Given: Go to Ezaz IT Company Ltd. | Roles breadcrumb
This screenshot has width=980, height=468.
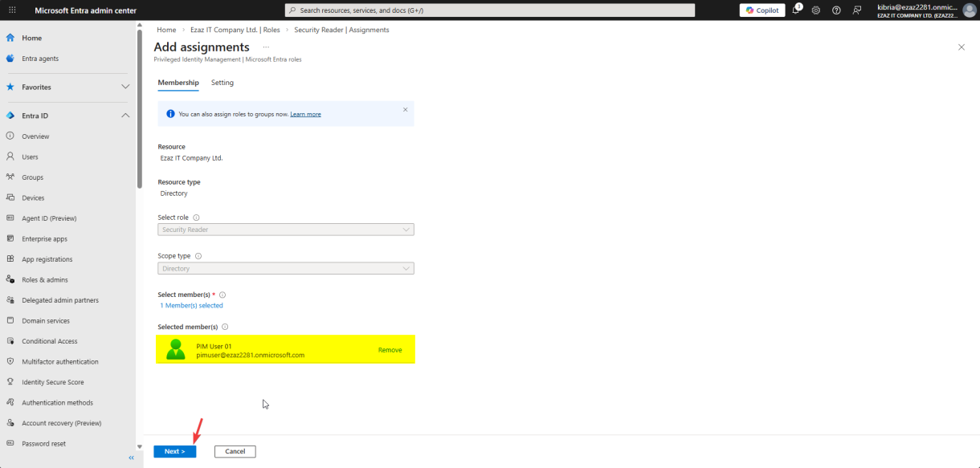Looking at the screenshot, I should 235,30.
